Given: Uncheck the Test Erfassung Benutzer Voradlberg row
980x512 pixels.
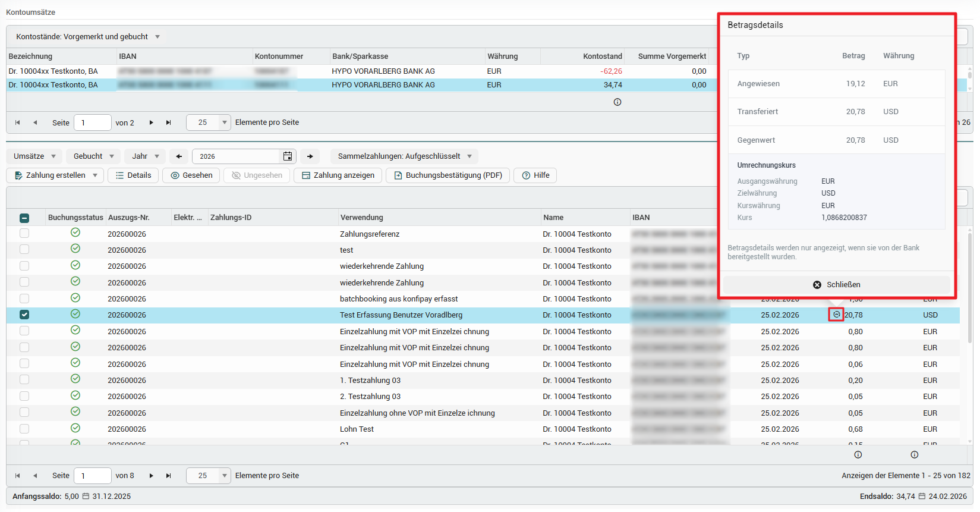Looking at the screenshot, I should coord(24,315).
